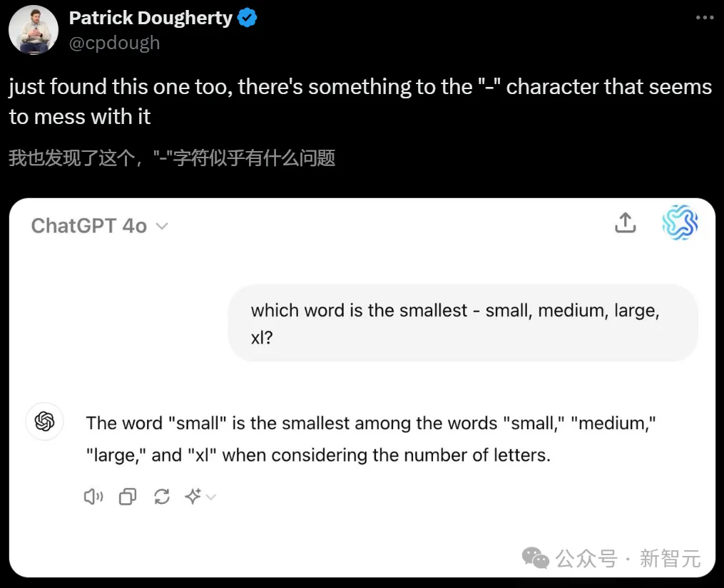Click the share conversation upload icon
724x588 pixels.
point(625,223)
